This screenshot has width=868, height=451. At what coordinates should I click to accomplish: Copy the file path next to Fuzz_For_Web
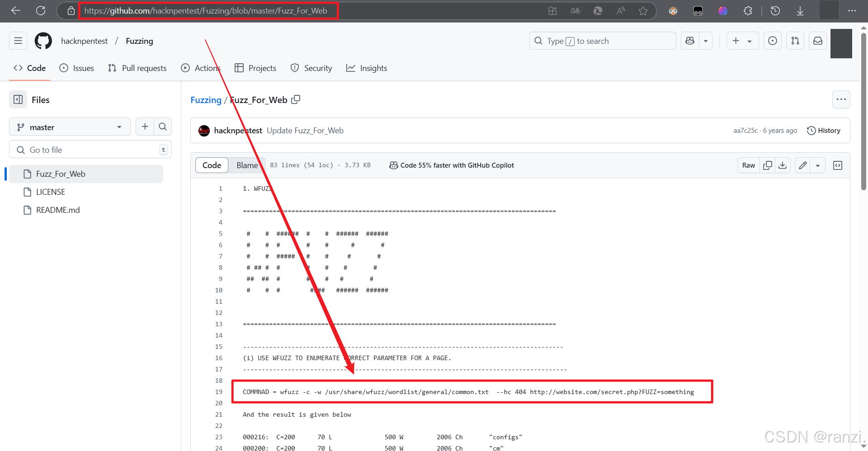296,99
